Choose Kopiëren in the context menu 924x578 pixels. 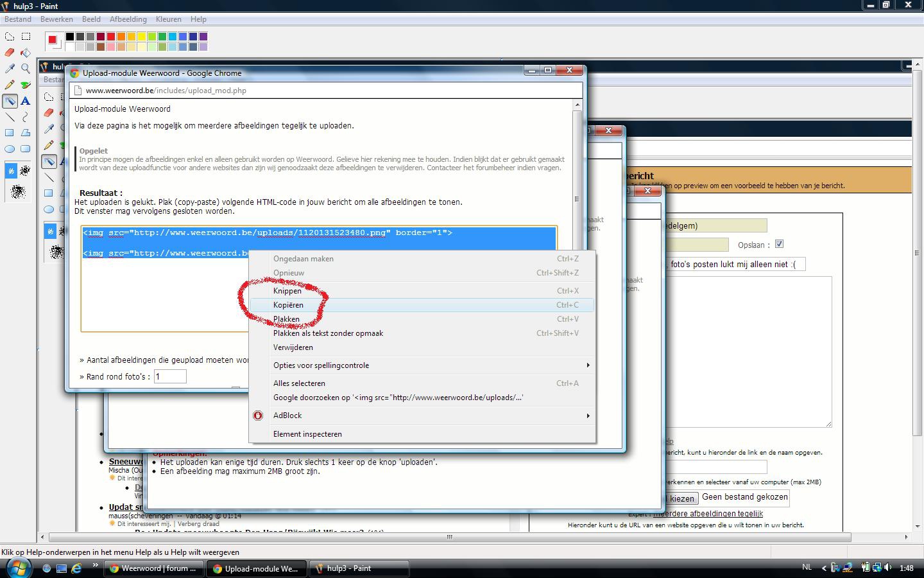click(x=422, y=305)
